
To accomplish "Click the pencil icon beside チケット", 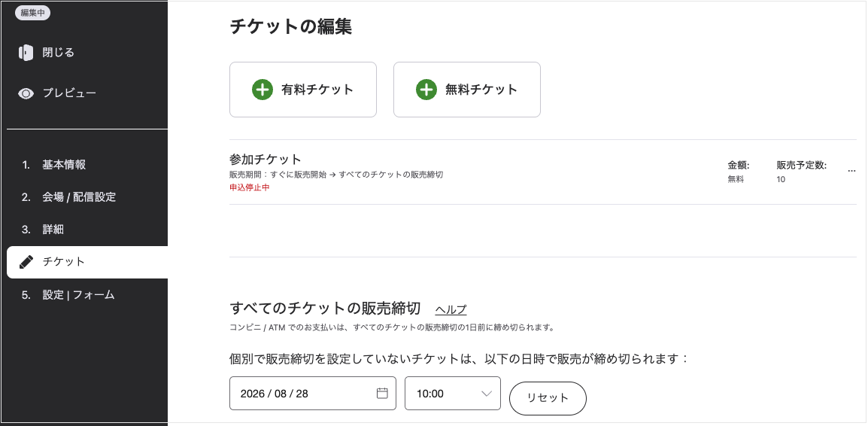I will [26, 262].
